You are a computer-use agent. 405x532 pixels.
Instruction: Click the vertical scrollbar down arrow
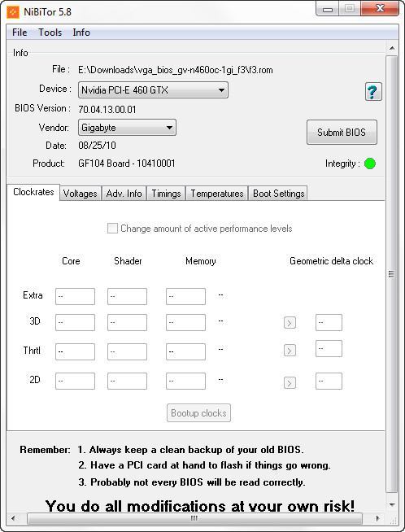(x=392, y=505)
